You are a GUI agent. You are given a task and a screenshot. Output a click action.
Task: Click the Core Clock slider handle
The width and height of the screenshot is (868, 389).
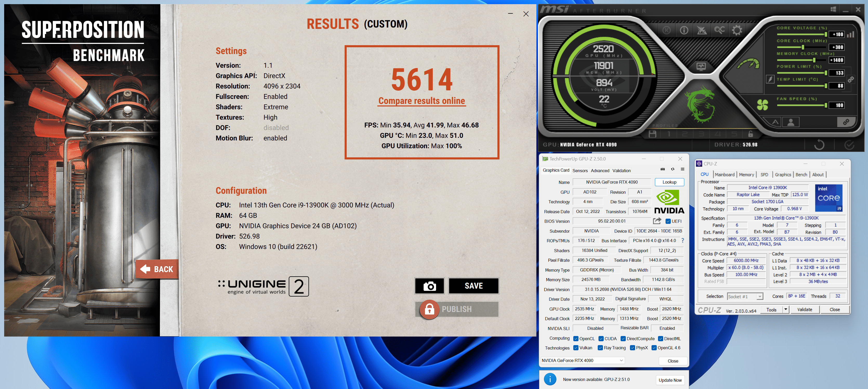803,47
